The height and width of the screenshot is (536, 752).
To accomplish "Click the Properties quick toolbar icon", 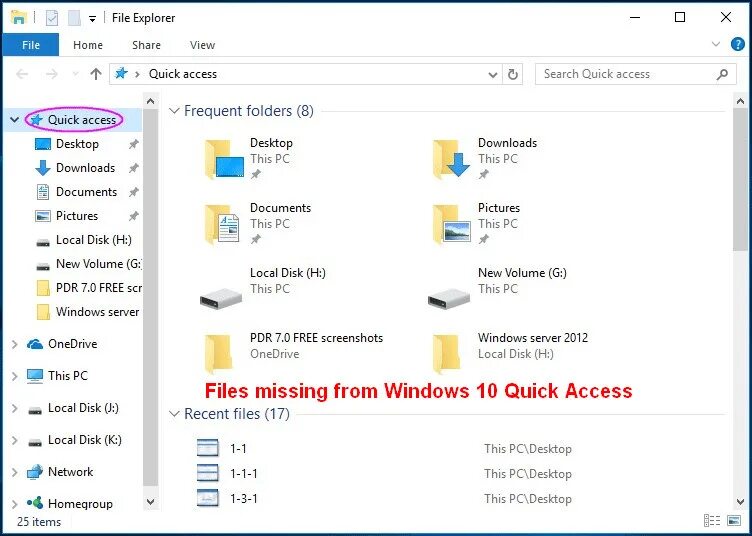I will [52, 18].
